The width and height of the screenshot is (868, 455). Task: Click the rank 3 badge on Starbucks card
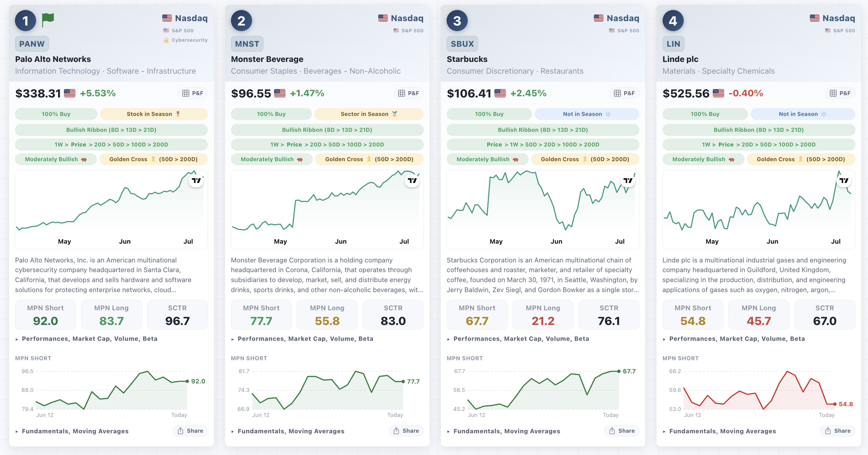click(x=457, y=21)
